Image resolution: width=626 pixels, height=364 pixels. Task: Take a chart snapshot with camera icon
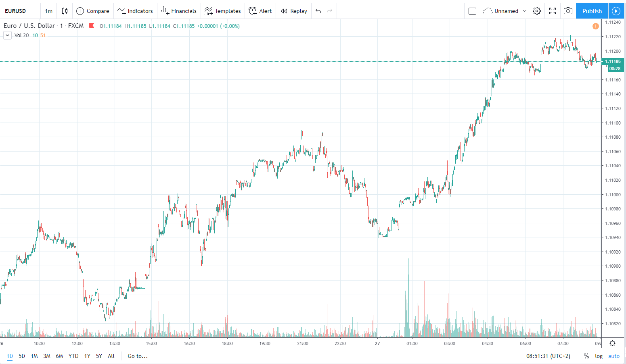[568, 11]
